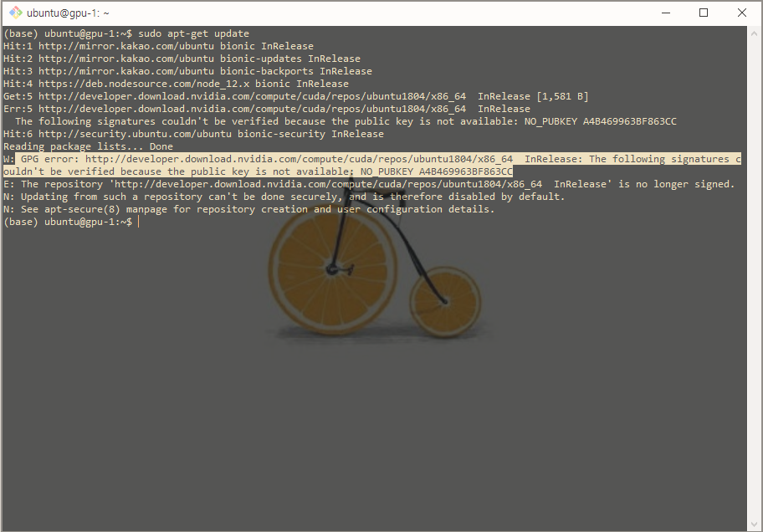This screenshot has height=532, width=763.
Task: Click the Hit:2 bionic-updates InRelease line
Action: pos(182,59)
